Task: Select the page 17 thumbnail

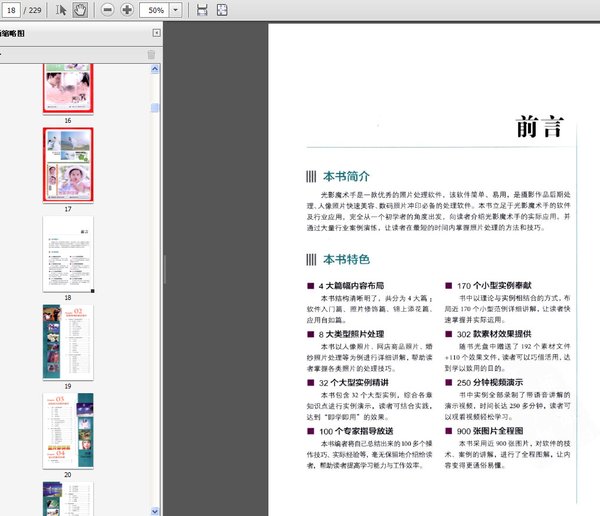Action: point(67,164)
